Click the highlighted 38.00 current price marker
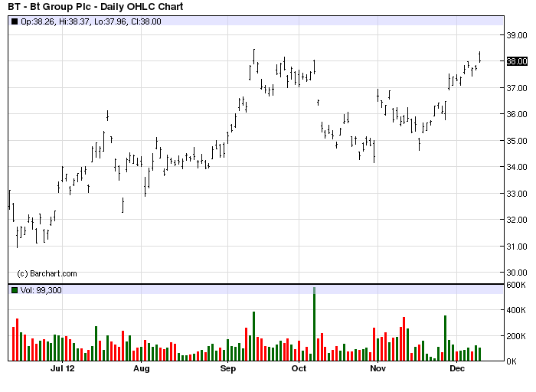 [517, 61]
